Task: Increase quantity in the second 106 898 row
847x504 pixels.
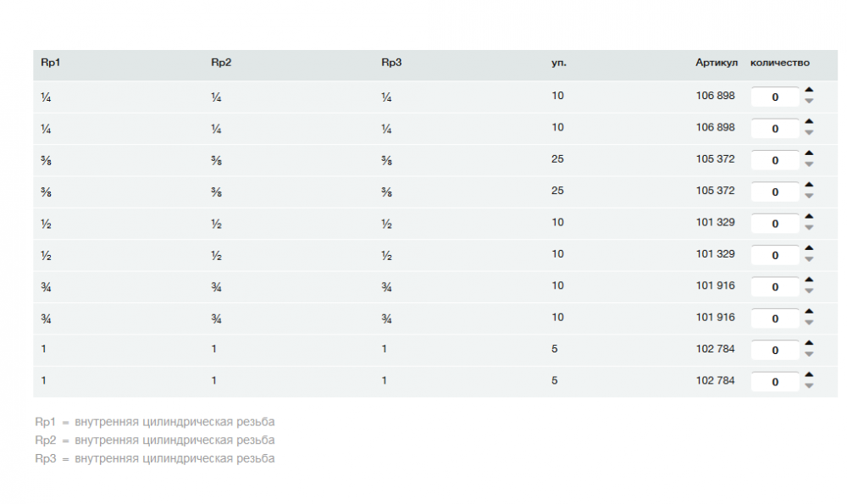Action: pos(809,121)
